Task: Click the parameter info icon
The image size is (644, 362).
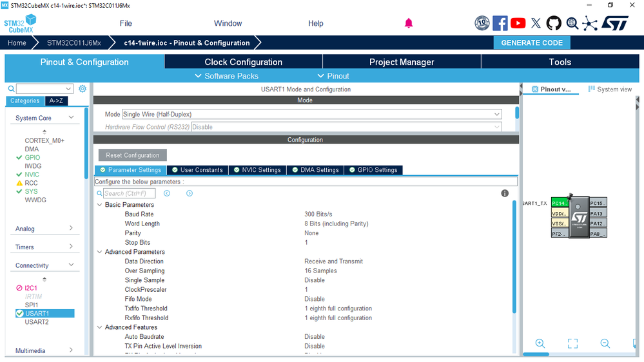Action: pyautogui.click(x=505, y=193)
